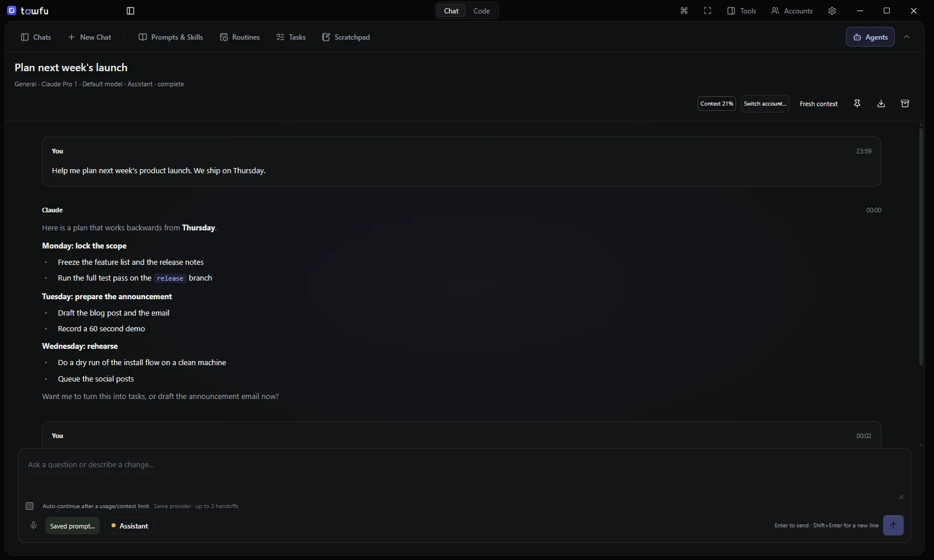Click Wednesday: rehearse heading

[x=80, y=346]
